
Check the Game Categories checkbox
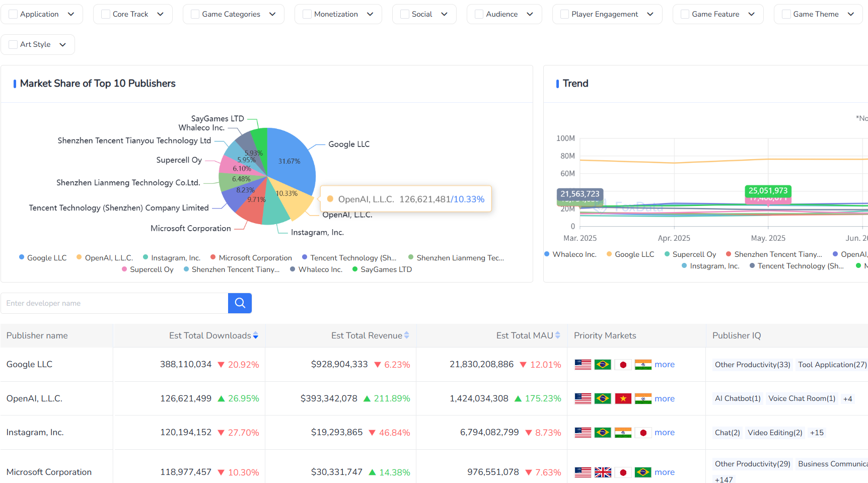(x=195, y=14)
